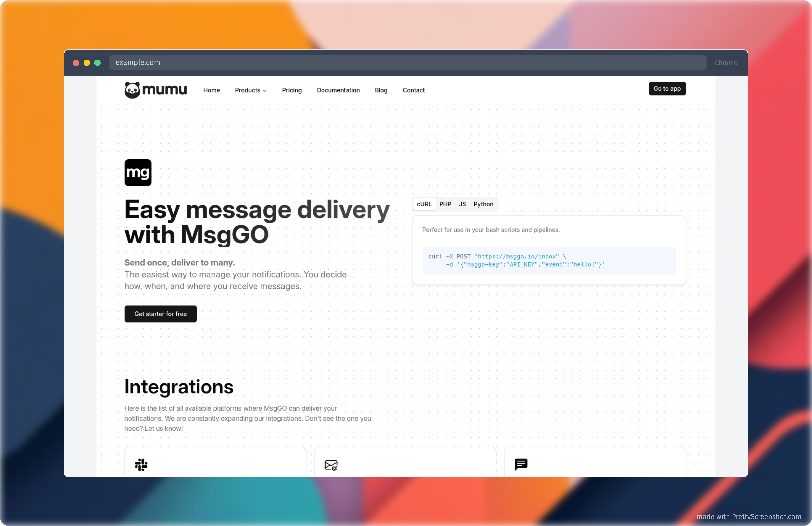Select Home in the navigation bar
This screenshot has height=526, width=812.
tap(211, 90)
